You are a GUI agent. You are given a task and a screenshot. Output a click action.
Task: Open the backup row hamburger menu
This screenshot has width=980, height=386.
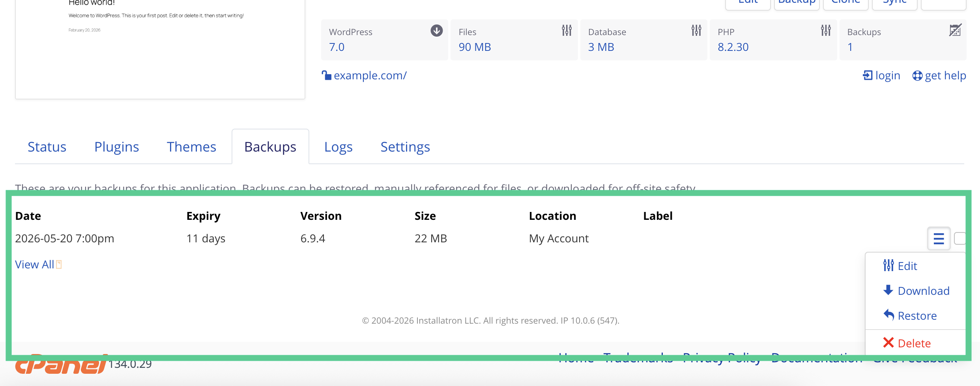click(x=939, y=238)
